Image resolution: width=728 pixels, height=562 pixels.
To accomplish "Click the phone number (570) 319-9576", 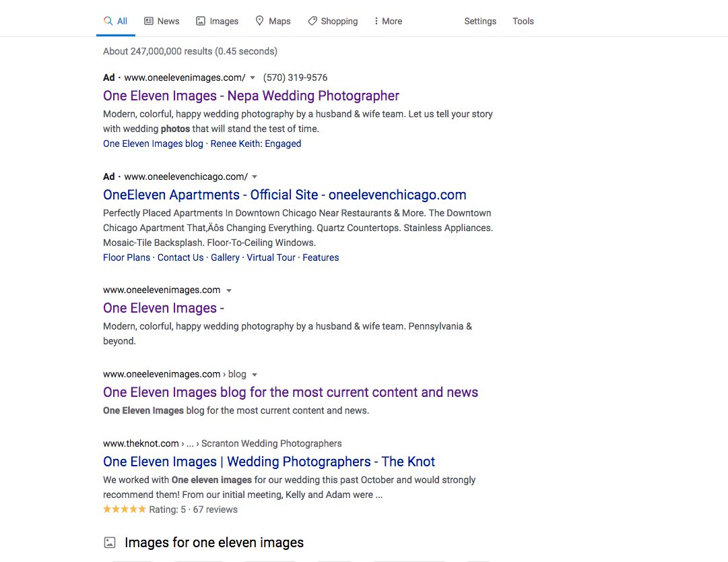I will point(295,77).
